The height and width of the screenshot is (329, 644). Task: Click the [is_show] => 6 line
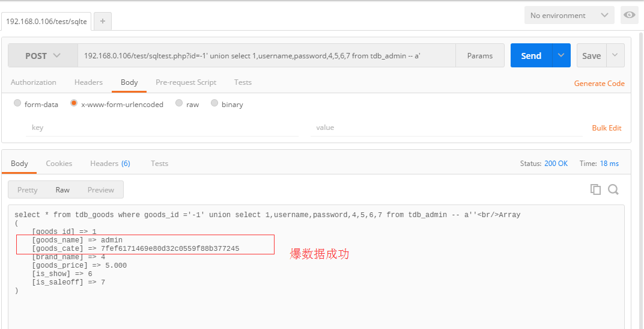(62, 274)
